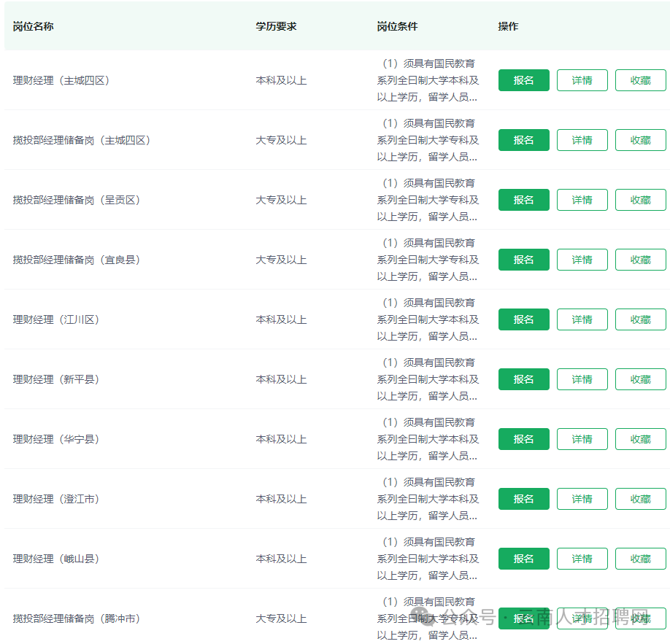Click 报名 for 理财经理（峨山县）
Image resolution: width=670 pixels, height=644 pixels.
pyautogui.click(x=523, y=559)
